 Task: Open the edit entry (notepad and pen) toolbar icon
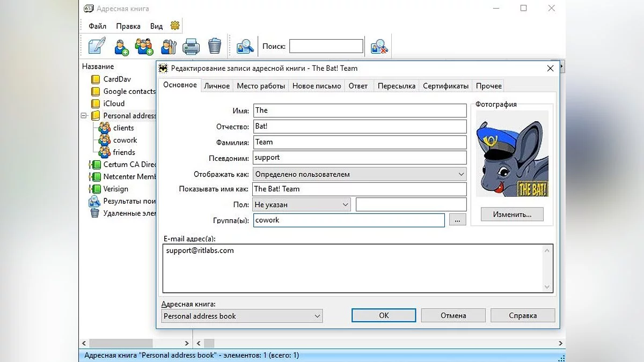(x=97, y=46)
